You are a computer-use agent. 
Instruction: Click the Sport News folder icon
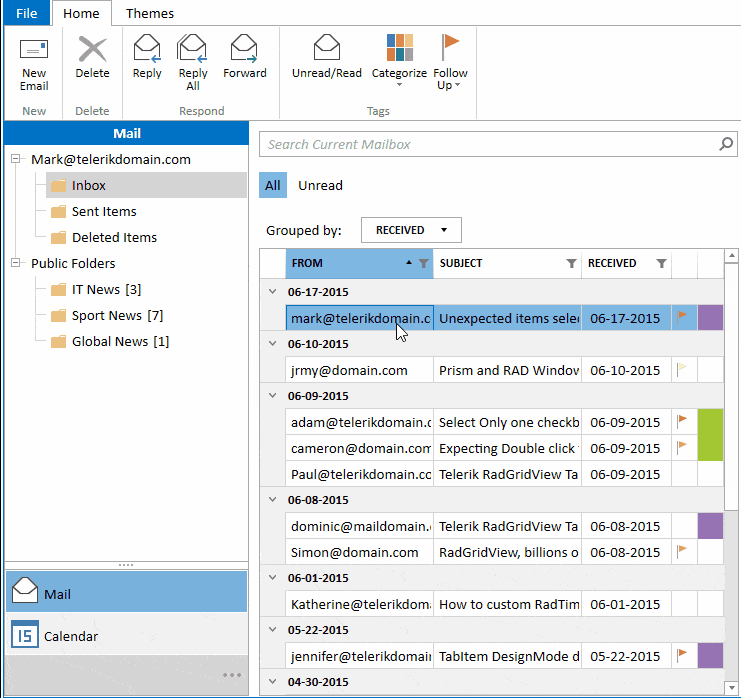coord(58,315)
